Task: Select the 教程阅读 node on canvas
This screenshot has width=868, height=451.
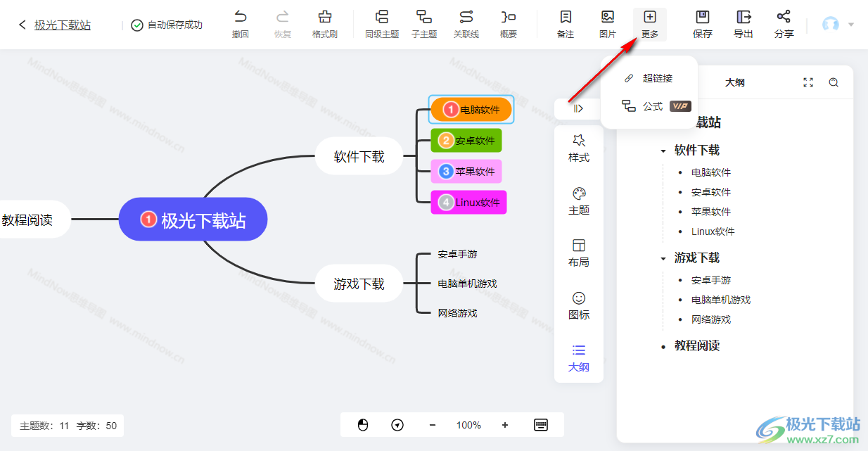Action: [x=34, y=220]
